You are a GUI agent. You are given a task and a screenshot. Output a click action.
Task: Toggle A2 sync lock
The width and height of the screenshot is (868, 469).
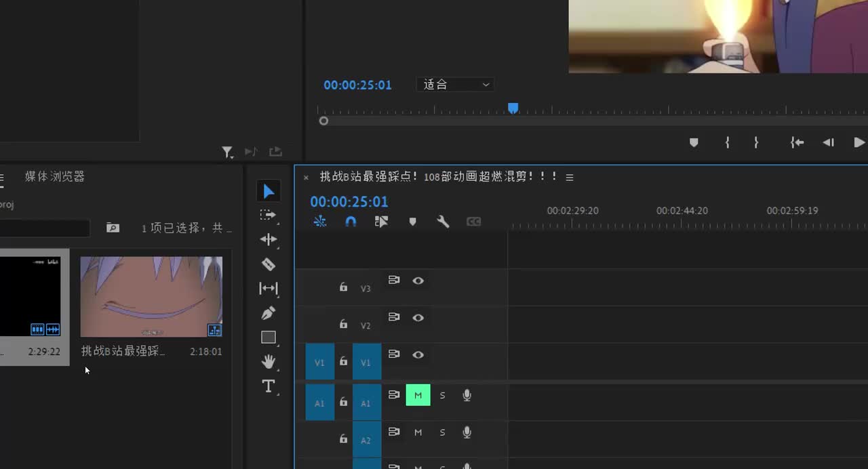click(x=394, y=432)
